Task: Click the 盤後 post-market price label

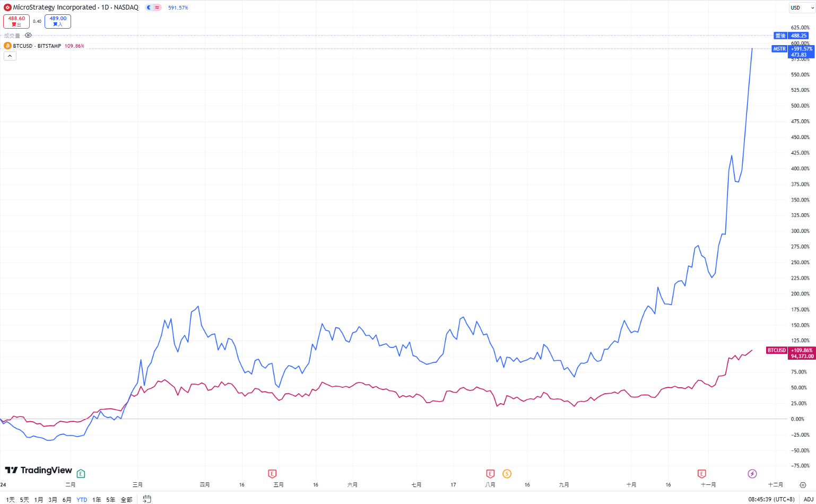Action: pos(780,36)
